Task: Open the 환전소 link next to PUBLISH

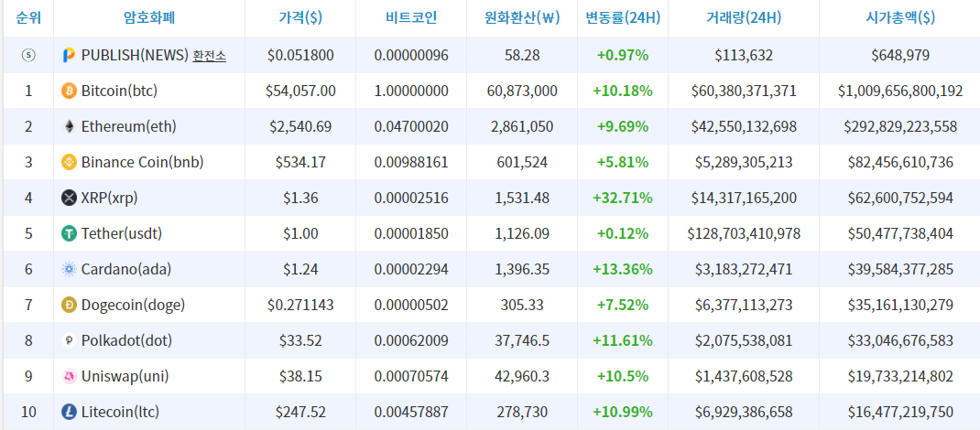Action: 210,56
